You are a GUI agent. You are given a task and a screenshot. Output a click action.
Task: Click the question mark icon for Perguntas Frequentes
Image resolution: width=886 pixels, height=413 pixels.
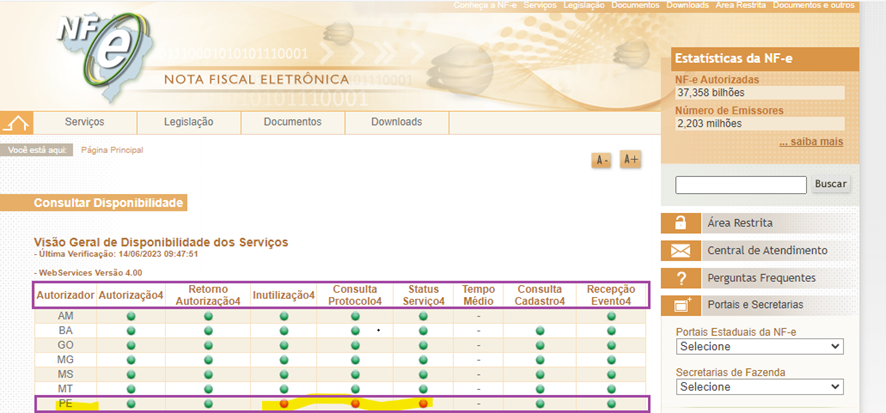click(x=680, y=278)
